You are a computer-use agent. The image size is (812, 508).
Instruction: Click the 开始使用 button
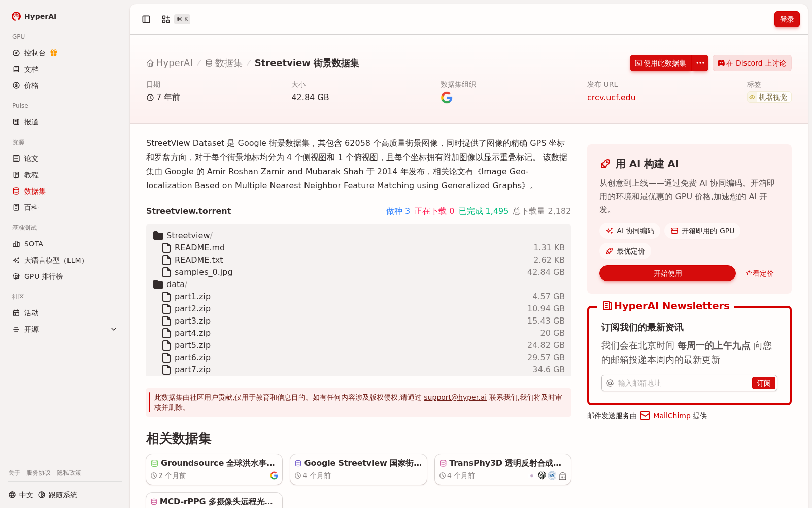tap(667, 273)
